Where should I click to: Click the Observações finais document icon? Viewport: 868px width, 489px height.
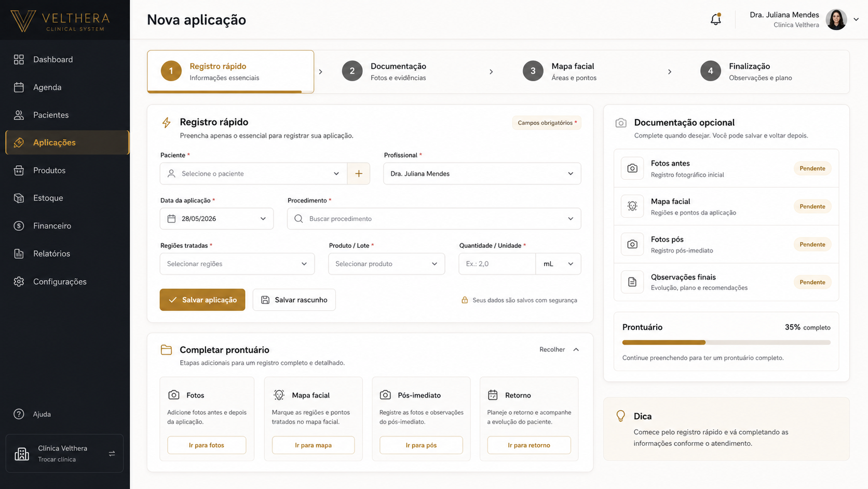coord(632,282)
